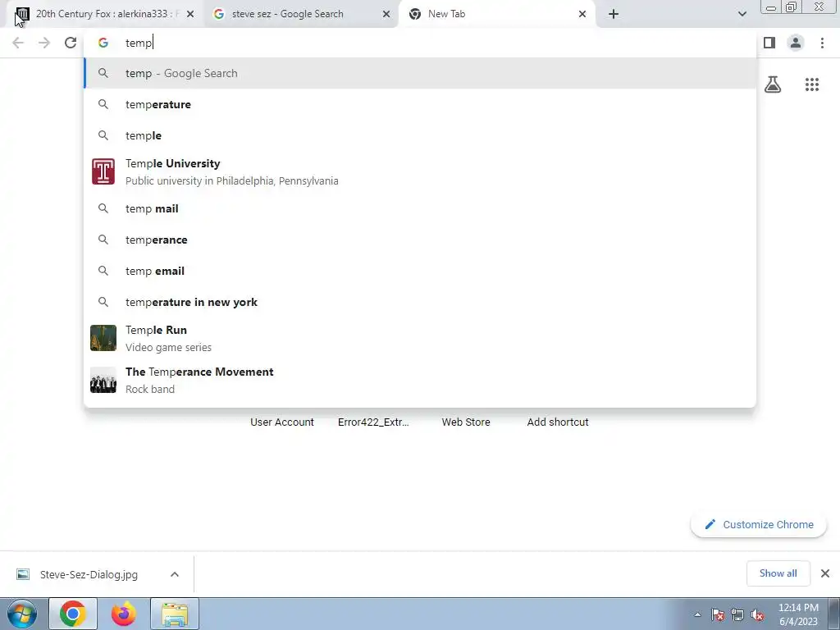
Task: Click the Show desktop strip
Action: pyautogui.click(x=834, y=614)
